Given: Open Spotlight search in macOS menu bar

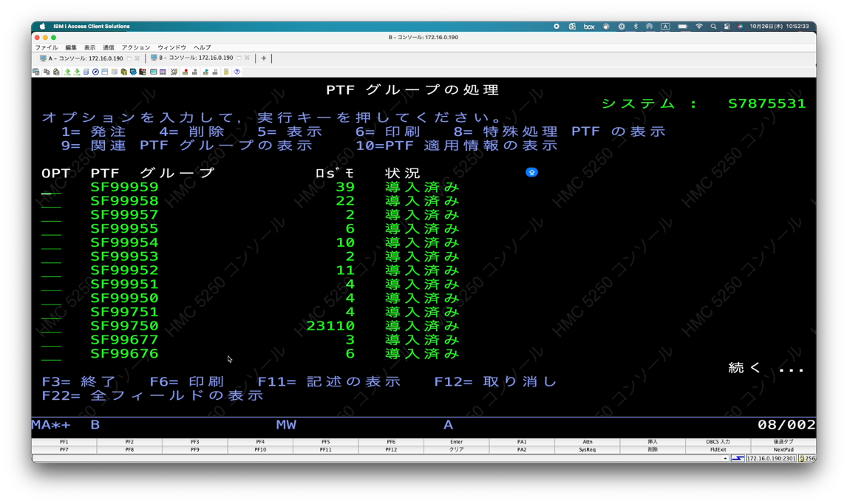Looking at the screenshot, I should pyautogui.click(x=713, y=27).
